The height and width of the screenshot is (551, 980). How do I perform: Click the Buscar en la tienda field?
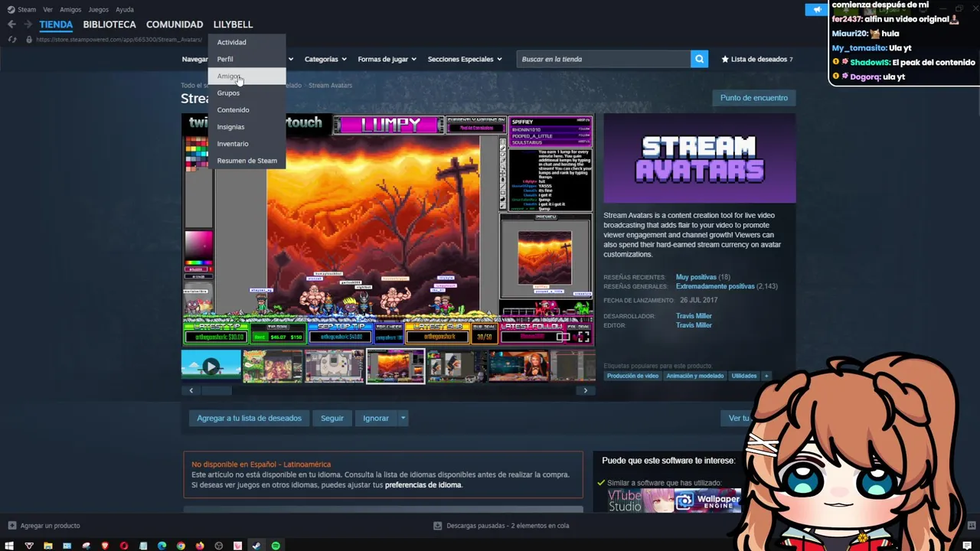point(603,59)
